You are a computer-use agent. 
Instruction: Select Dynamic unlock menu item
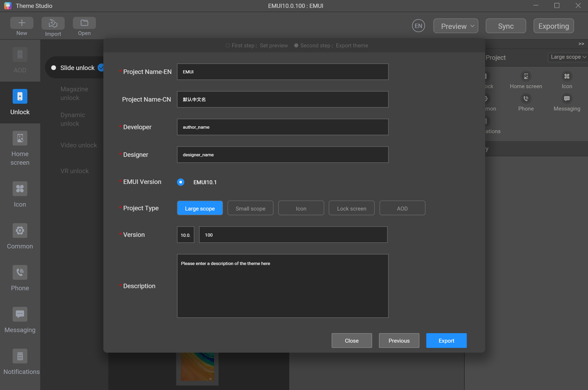coord(73,119)
